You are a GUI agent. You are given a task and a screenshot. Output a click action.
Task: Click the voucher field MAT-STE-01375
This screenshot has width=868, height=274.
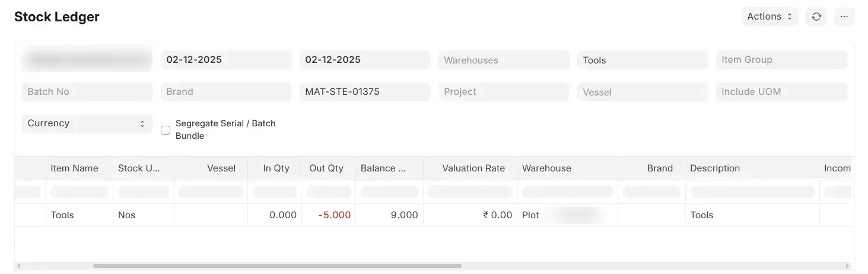pyautogui.click(x=365, y=92)
